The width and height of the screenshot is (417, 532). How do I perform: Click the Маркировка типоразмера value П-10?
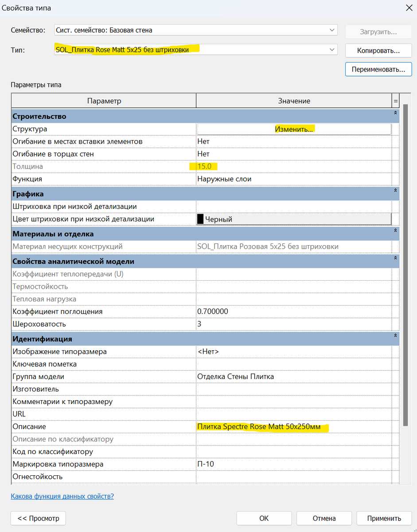(294, 464)
